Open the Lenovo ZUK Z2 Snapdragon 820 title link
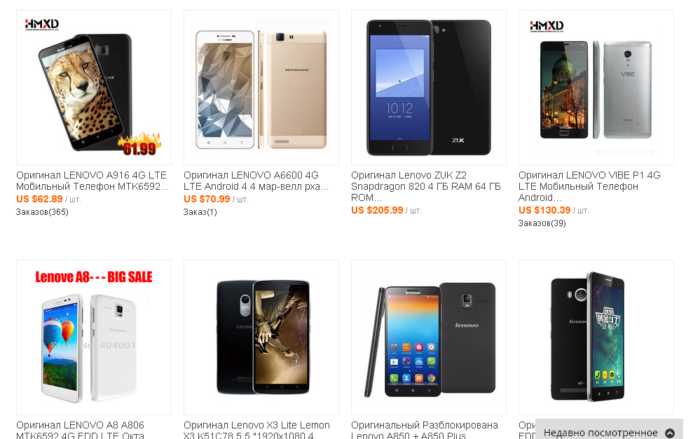The height and width of the screenshot is (439, 700). click(x=425, y=186)
